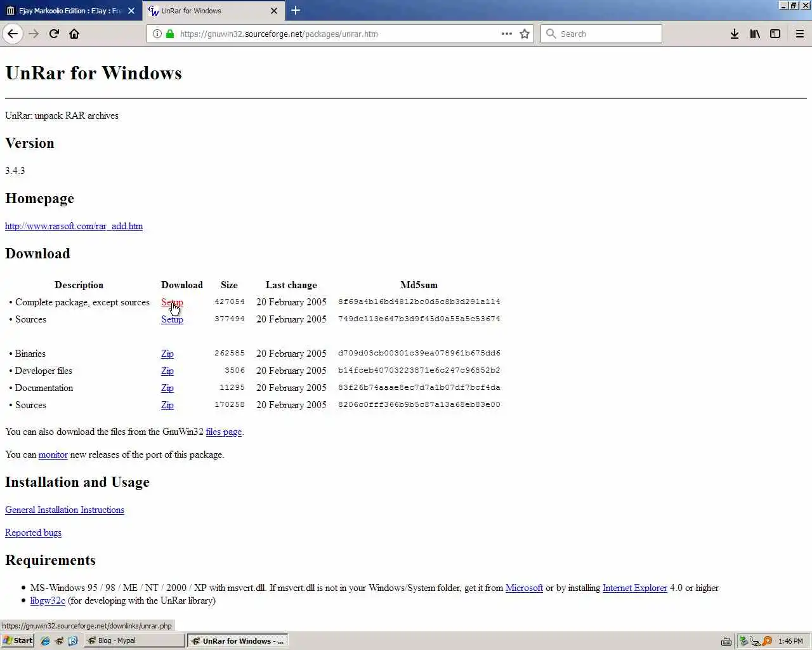This screenshot has width=812, height=650.
Task: Reload the current page
Action: (x=54, y=34)
